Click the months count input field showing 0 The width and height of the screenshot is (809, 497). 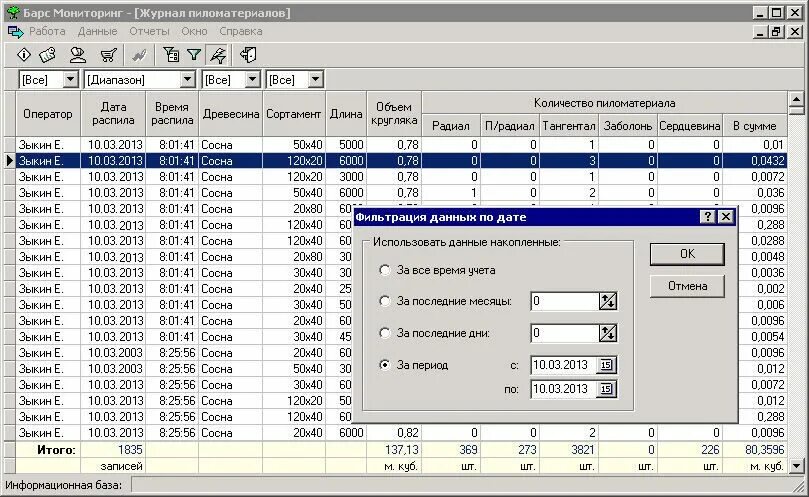click(564, 301)
